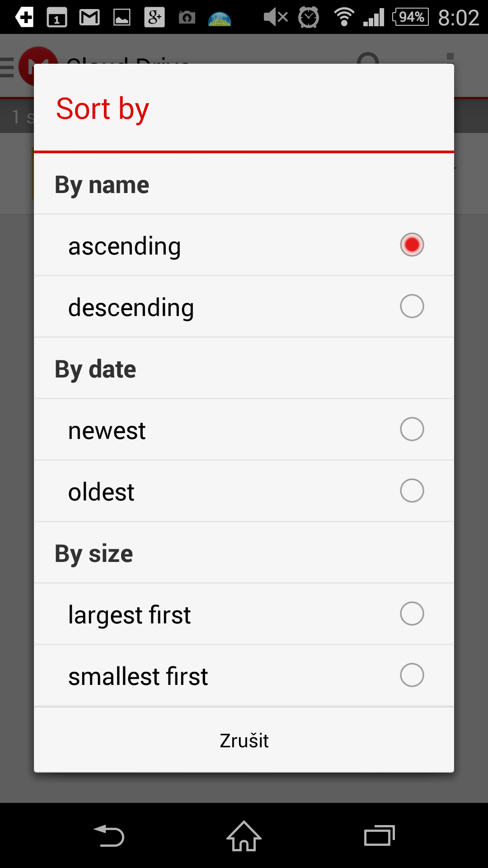Tap the Android back navigation icon

109,836
